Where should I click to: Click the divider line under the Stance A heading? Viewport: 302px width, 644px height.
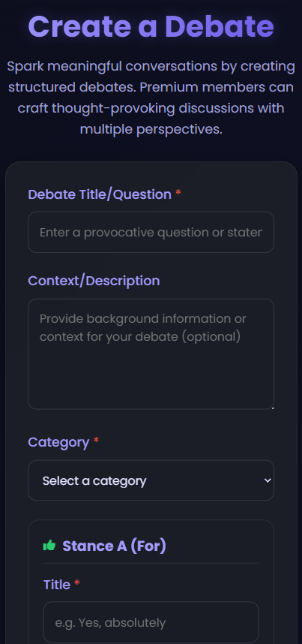point(151,563)
